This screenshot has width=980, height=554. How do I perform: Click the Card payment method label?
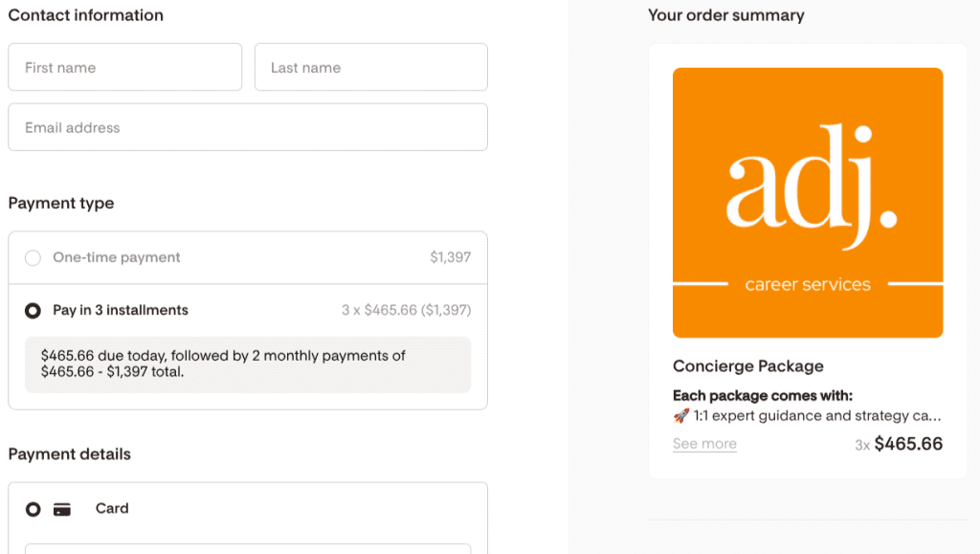pos(112,509)
